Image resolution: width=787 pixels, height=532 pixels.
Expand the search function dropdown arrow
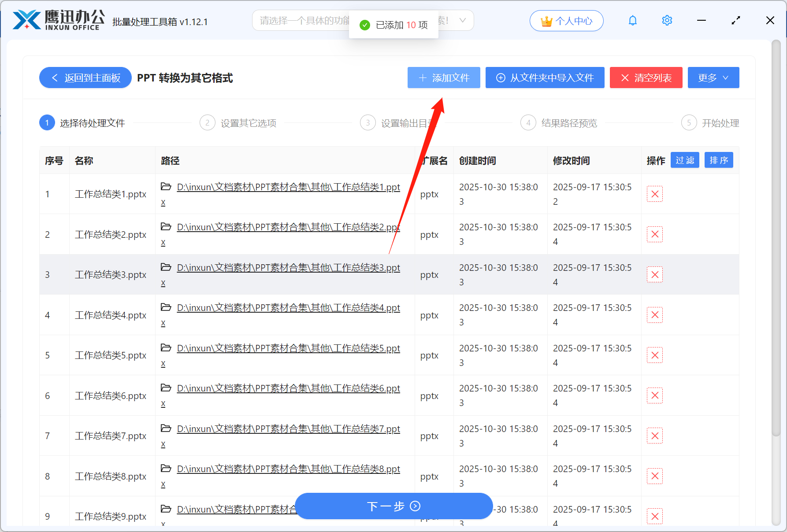[x=462, y=20]
